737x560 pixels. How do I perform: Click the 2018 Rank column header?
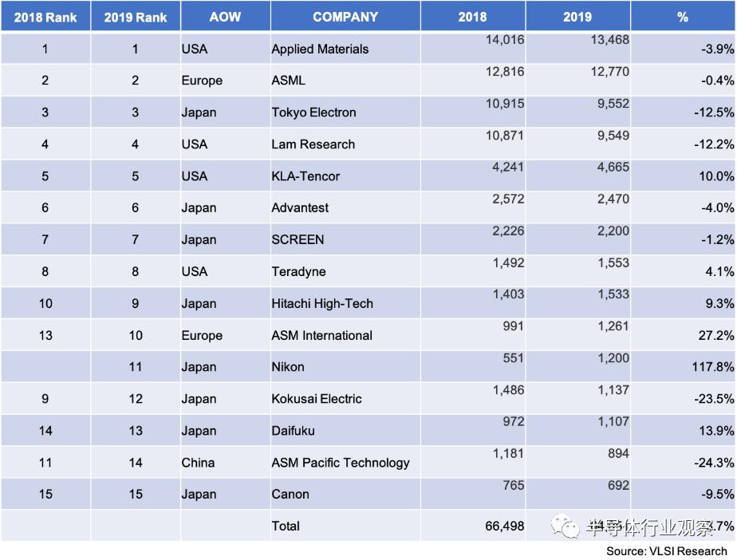coord(45,17)
